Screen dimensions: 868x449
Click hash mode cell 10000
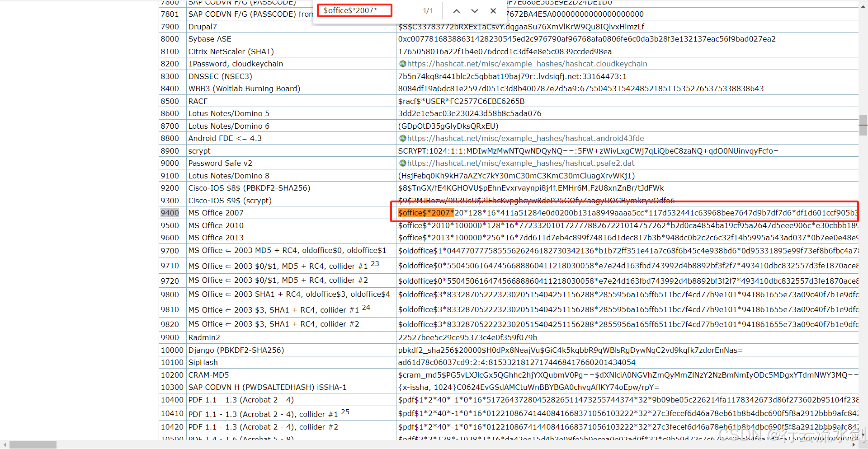172,351
